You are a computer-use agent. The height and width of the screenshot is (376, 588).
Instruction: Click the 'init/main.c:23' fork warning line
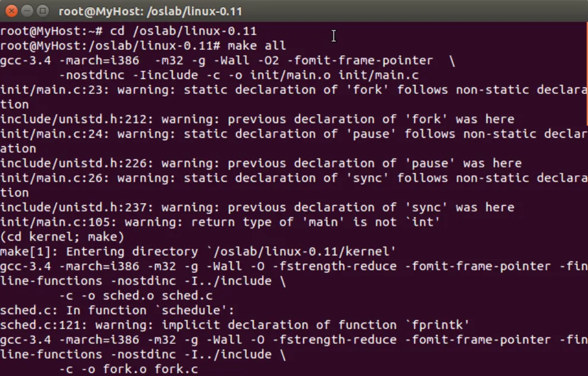[294, 97]
